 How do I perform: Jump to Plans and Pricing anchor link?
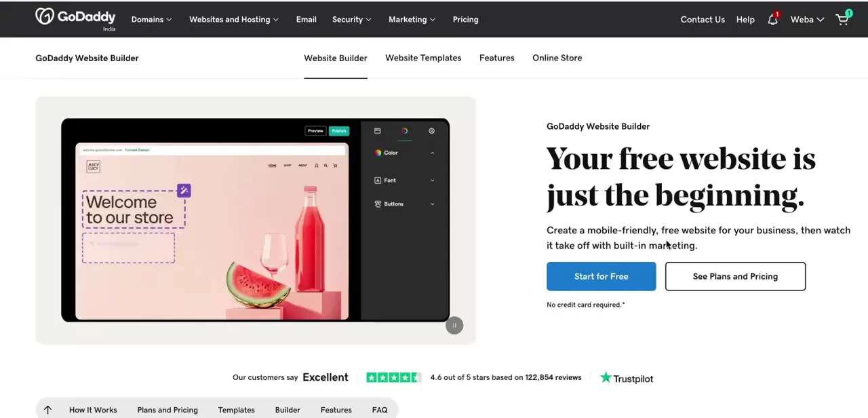point(167,410)
